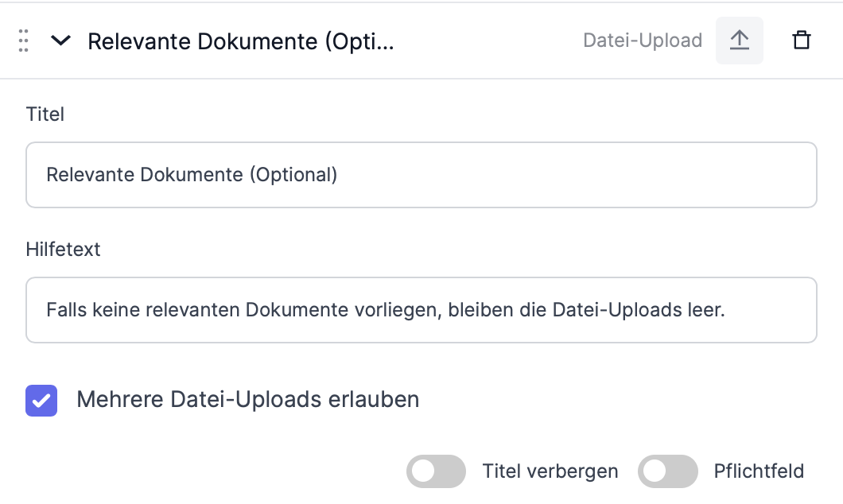Click the Titel field label
The height and width of the screenshot is (504, 843).
pyautogui.click(x=45, y=114)
